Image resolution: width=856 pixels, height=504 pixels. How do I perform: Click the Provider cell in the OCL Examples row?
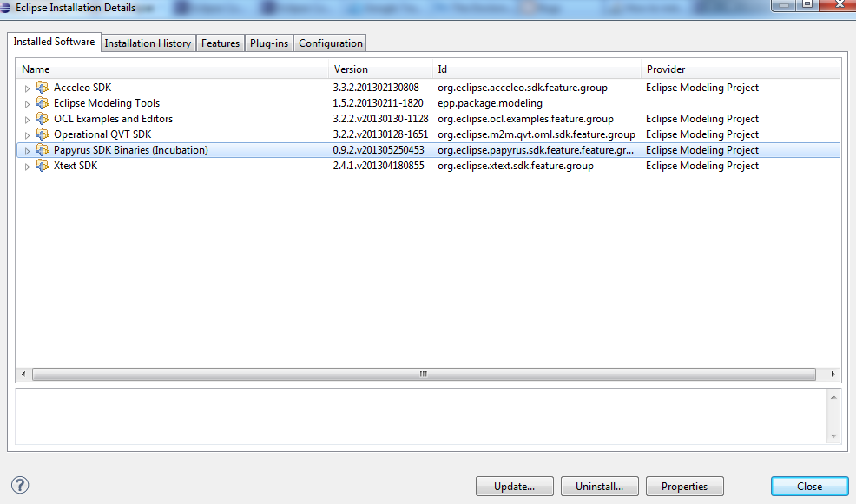pos(702,119)
